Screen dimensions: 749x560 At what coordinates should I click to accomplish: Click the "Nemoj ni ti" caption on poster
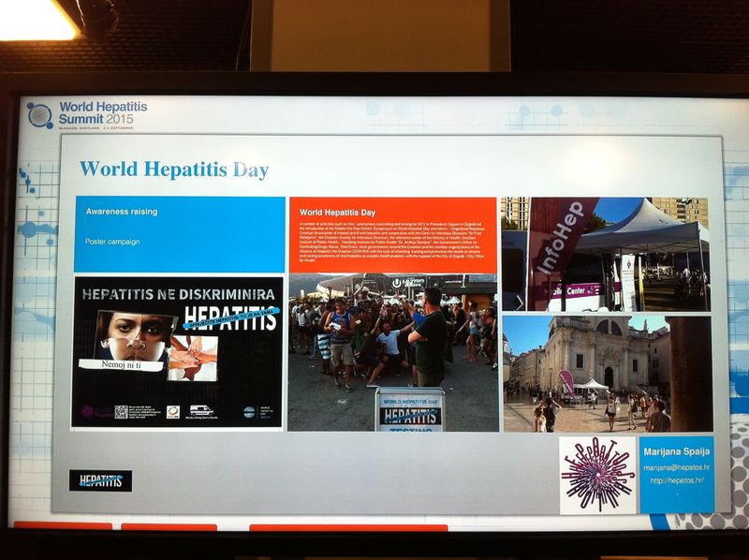[x=122, y=365]
